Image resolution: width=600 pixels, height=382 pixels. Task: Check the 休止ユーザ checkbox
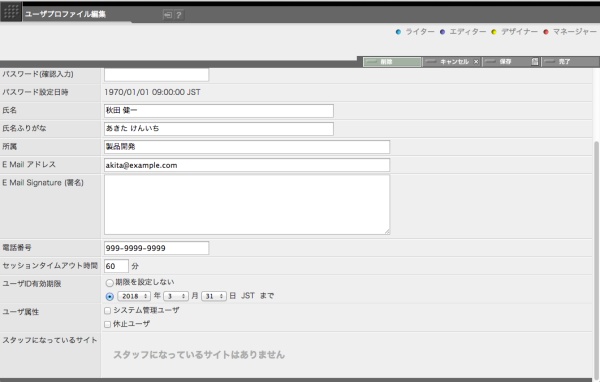click(108, 324)
